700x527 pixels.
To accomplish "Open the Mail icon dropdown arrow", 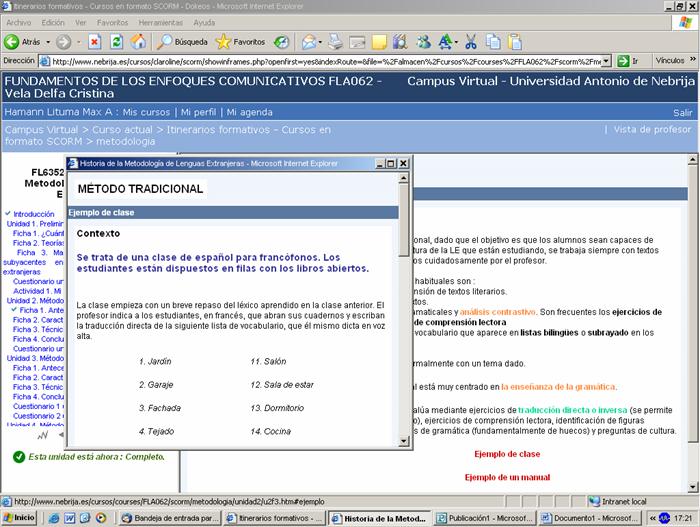I will [321, 42].
